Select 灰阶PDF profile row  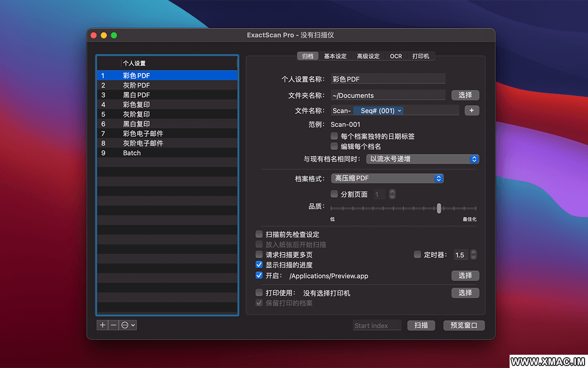[168, 85]
